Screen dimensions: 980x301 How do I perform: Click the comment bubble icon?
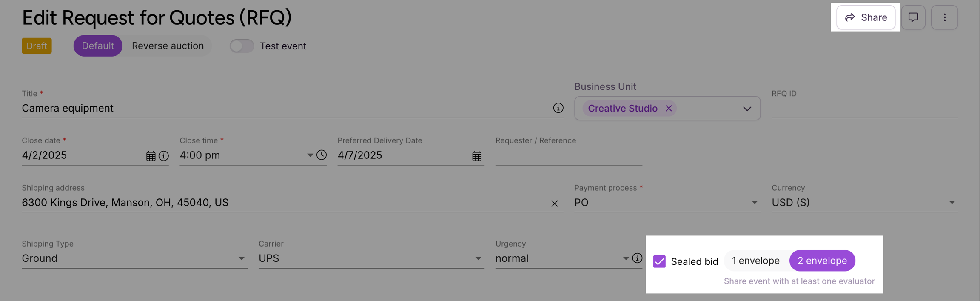(913, 17)
